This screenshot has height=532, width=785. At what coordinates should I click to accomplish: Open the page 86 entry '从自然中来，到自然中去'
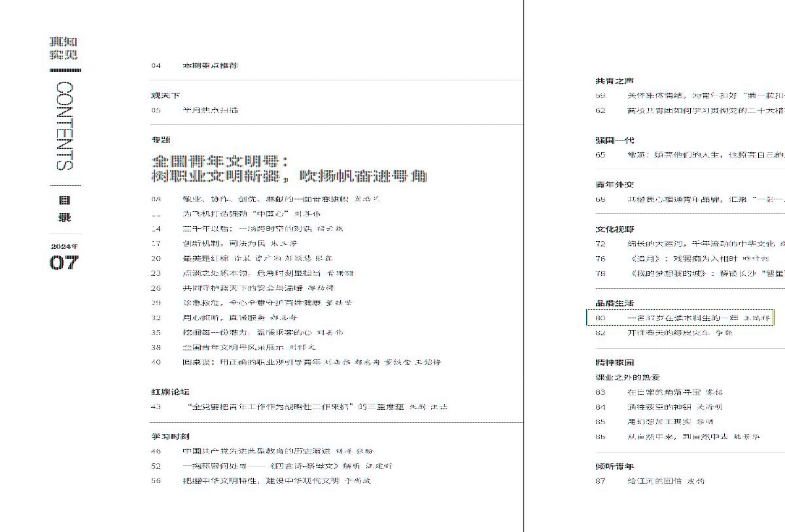click(678, 437)
